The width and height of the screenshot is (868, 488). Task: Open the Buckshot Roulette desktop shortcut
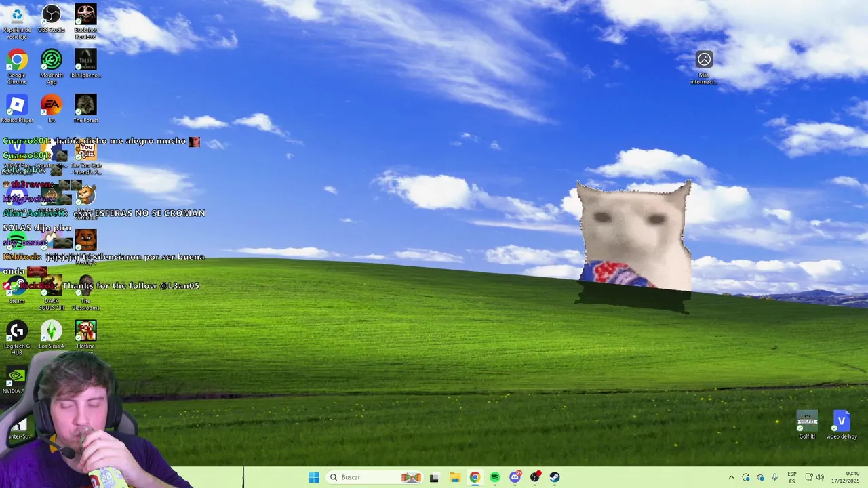click(x=85, y=22)
